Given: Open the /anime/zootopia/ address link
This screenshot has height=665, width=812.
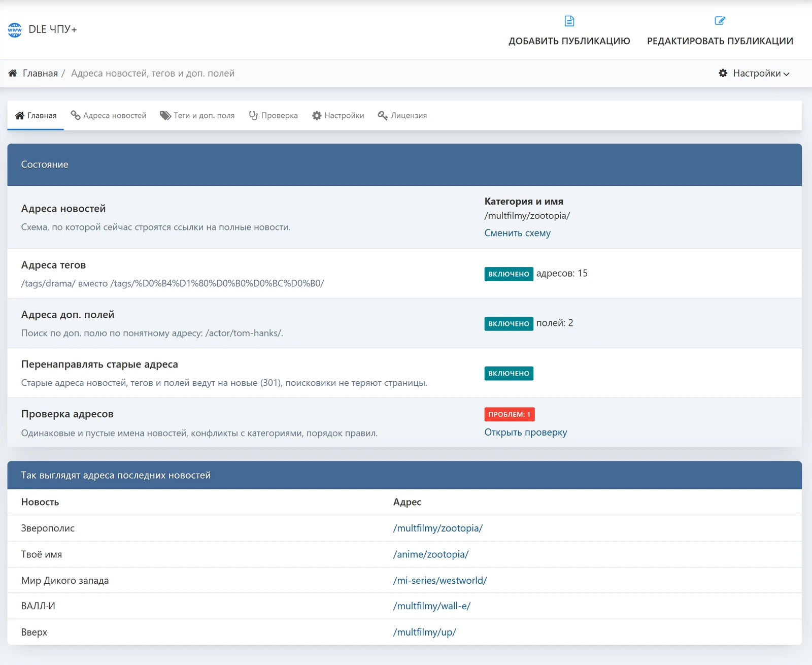Looking at the screenshot, I should (431, 554).
